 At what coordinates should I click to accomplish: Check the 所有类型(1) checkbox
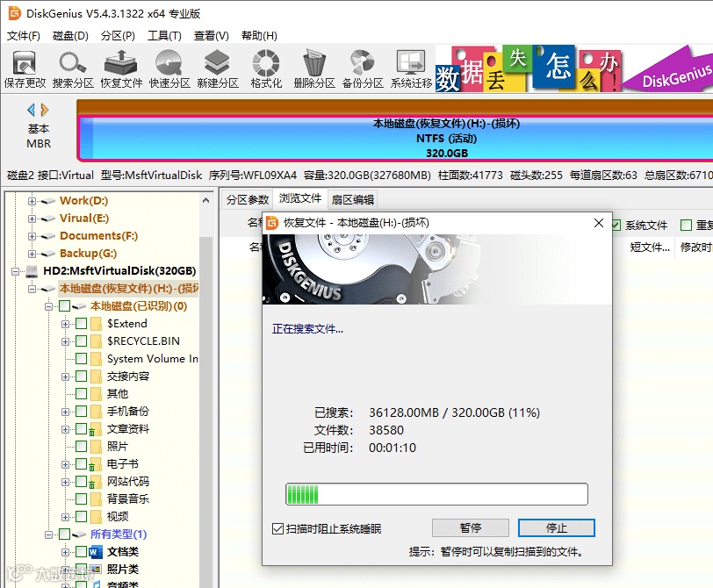pyautogui.click(x=65, y=534)
